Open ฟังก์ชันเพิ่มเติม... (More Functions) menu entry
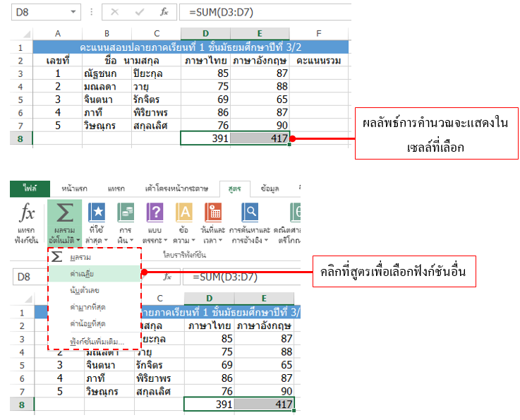Screen dimensions: 520x420 tap(97, 342)
